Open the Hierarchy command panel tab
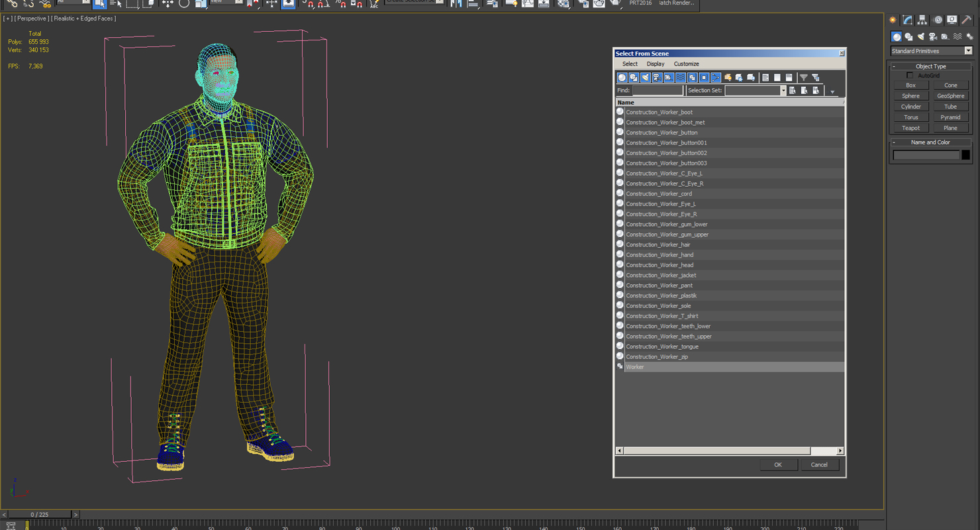 tap(922, 20)
